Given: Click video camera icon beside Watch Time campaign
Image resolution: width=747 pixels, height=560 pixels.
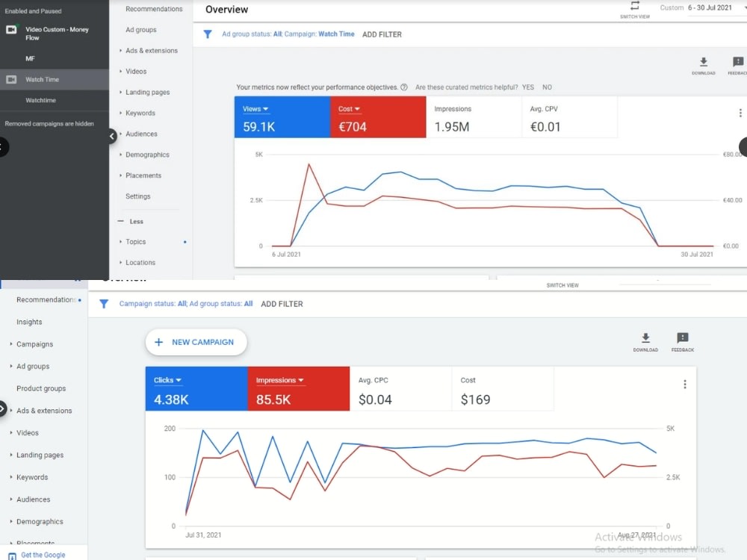Looking at the screenshot, I should point(11,80).
